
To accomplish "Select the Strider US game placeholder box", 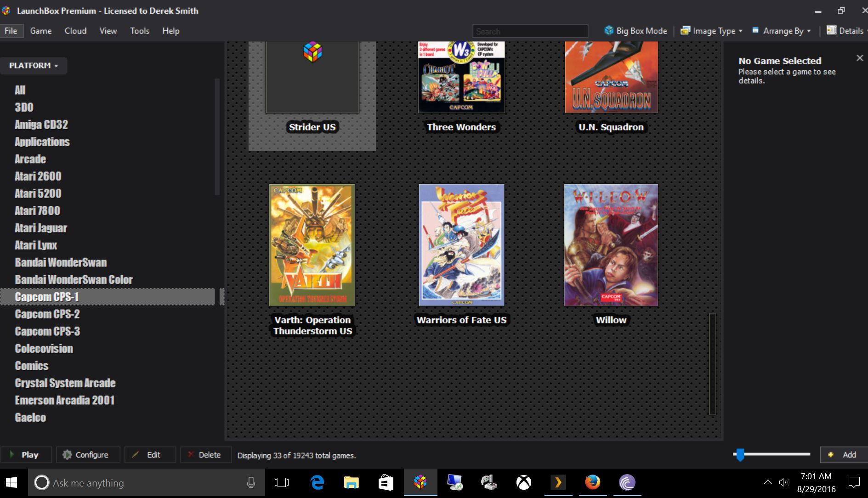I will [x=312, y=77].
